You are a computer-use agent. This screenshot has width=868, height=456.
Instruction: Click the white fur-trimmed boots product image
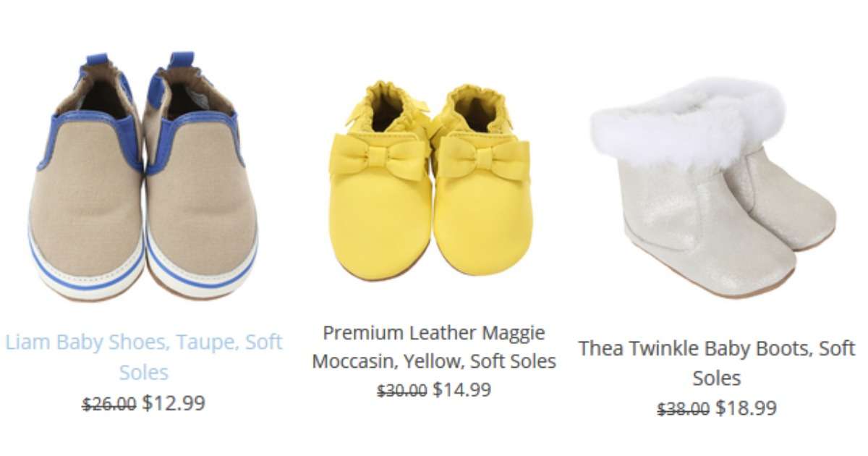712,187
